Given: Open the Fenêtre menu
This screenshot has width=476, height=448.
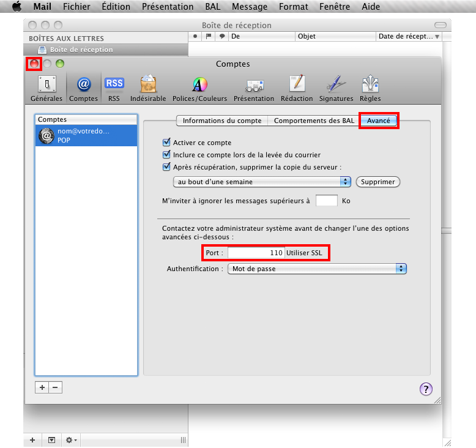Looking at the screenshot, I should click(x=335, y=6).
